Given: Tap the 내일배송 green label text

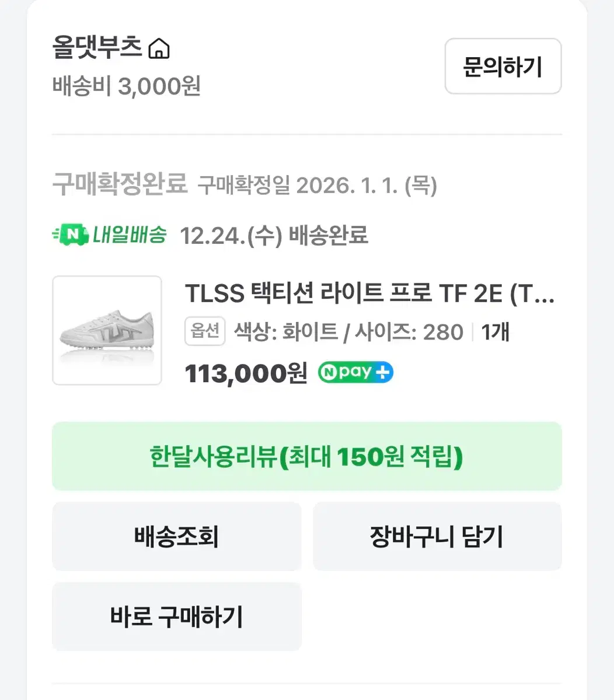Looking at the screenshot, I should point(130,235).
